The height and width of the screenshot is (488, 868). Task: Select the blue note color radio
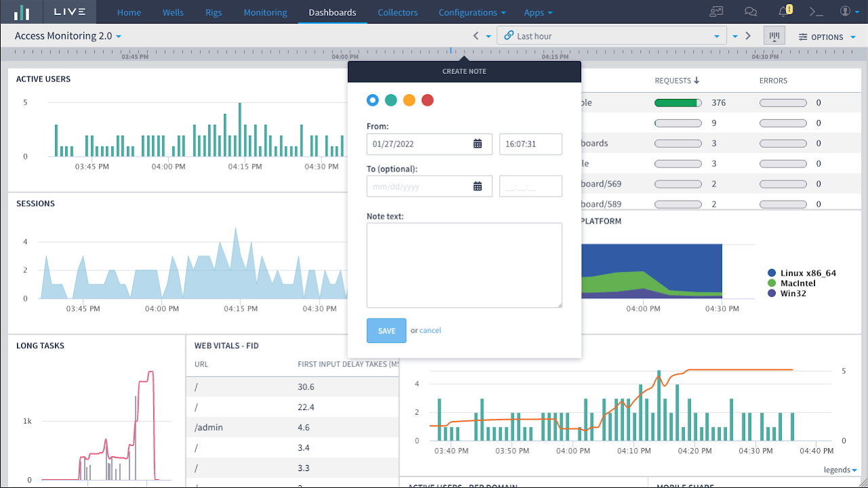point(372,100)
